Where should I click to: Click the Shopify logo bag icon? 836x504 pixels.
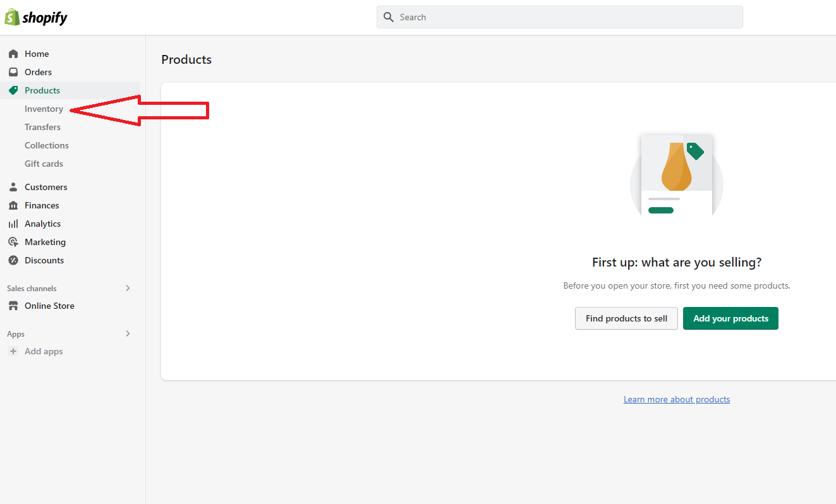pyautogui.click(x=12, y=17)
